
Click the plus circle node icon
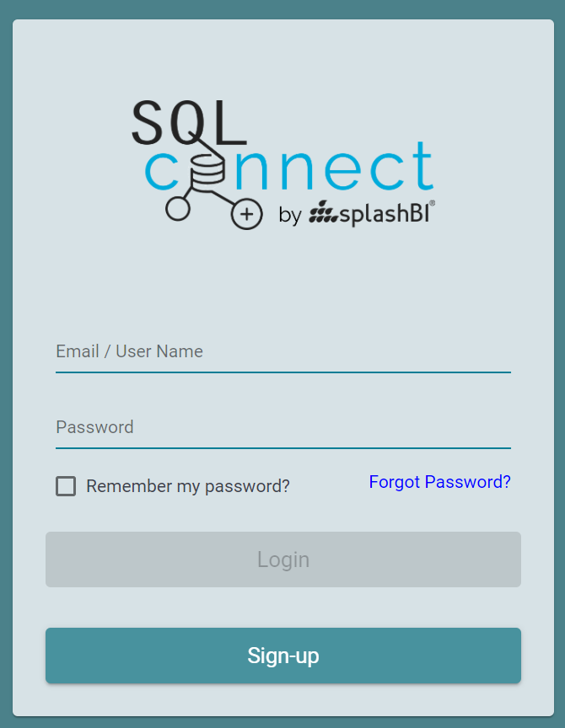[x=247, y=215]
